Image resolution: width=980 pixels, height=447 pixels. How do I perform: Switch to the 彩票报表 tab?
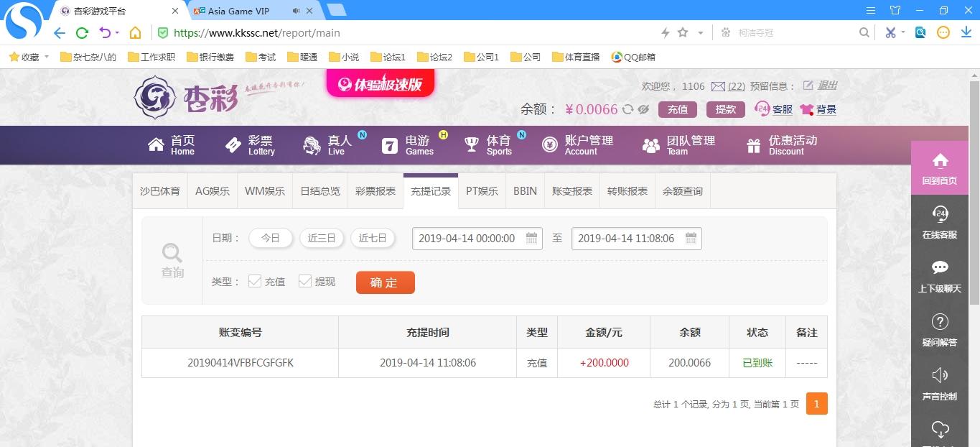[x=375, y=191]
